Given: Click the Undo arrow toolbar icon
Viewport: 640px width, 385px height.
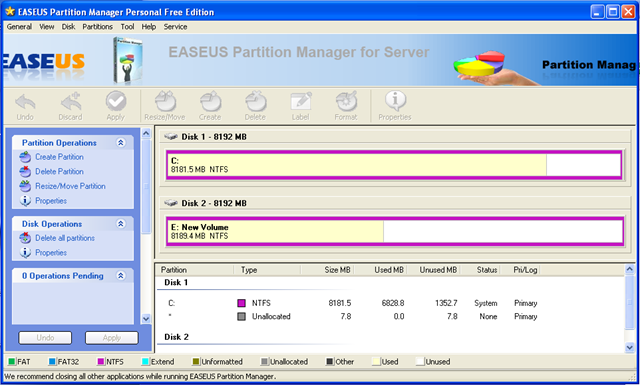Looking at the screenshot, I should point(25,102).
